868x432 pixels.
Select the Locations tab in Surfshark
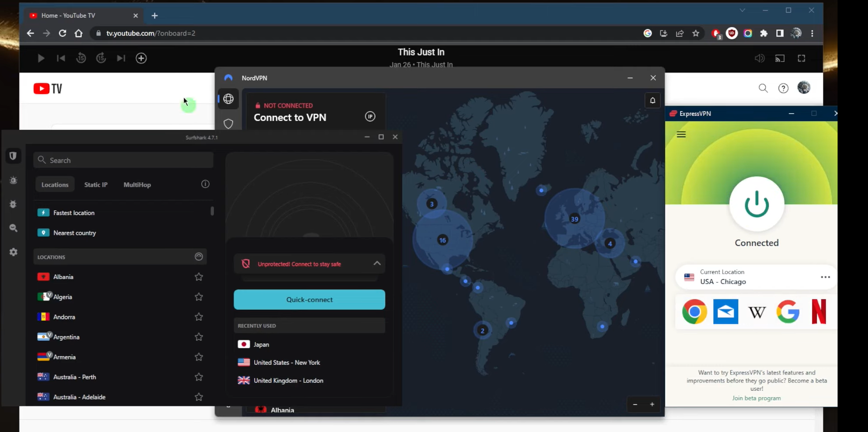pyautogui.click(x=55, y=185)
